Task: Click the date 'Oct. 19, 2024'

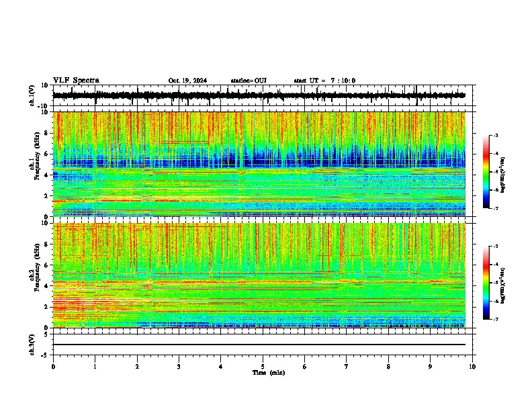Action: [x=187, y=81]
